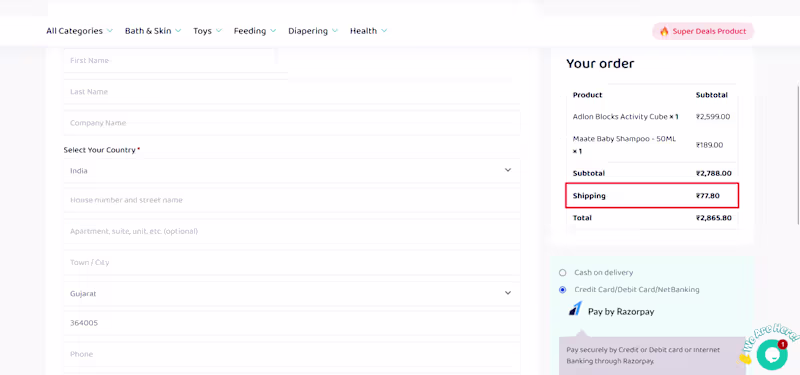Click the ₹2,599.00 item price
Viewport: 800px width, 375px height.
[713, 117]
